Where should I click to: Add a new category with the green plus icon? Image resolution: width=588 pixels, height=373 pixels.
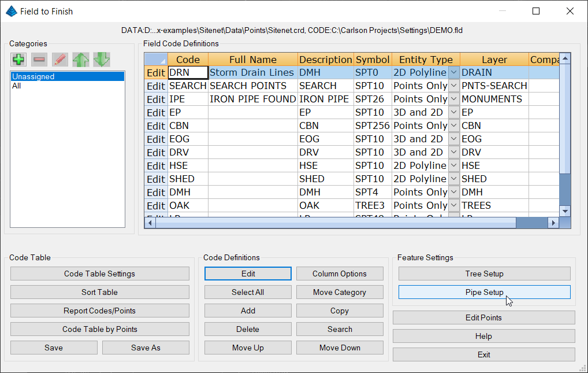(18, 59)
